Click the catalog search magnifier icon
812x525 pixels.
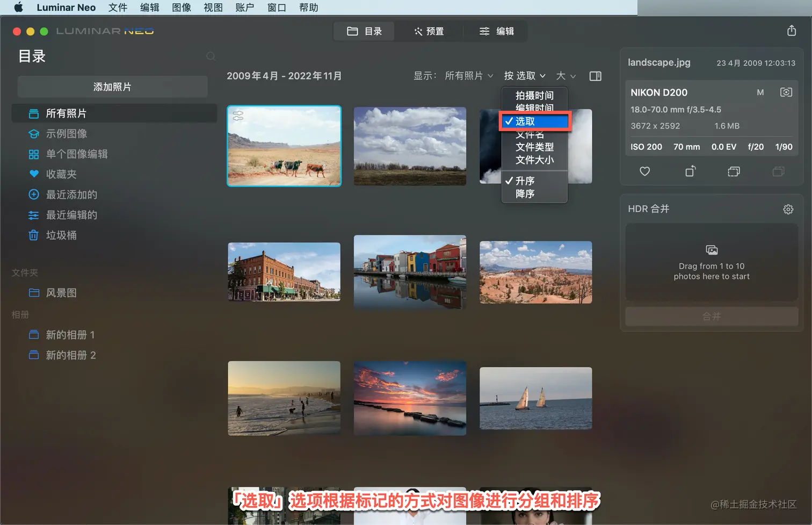point(211,56)
